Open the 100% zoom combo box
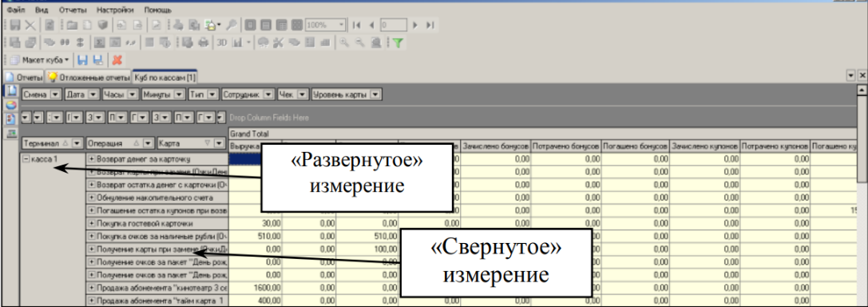The height and width of the screenshot is (307, 868). click(325, 25)
